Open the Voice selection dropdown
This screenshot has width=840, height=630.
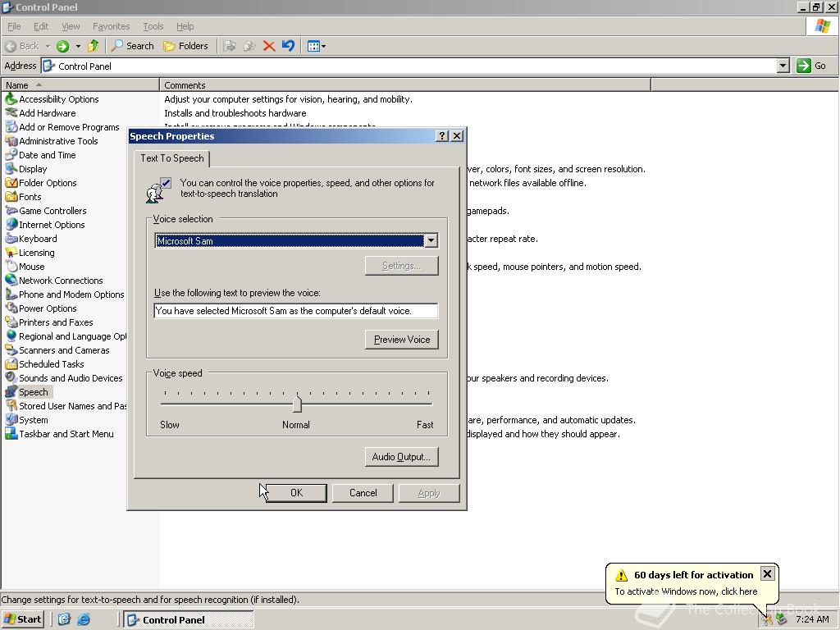pyautogui.click(x=431, y=241)
